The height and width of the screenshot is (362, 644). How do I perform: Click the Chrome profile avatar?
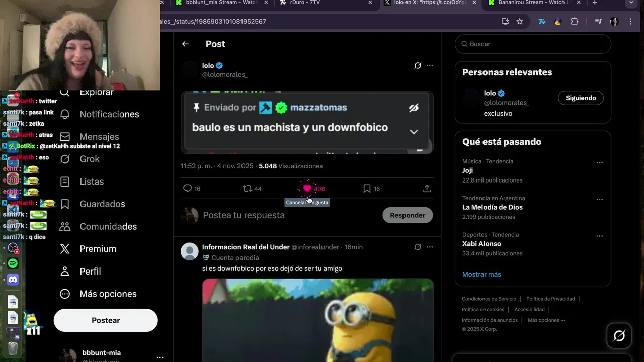pos(614,21)
